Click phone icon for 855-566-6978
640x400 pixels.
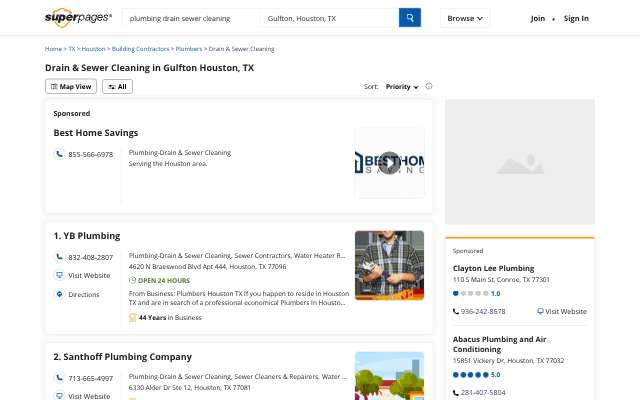click(x=60, y=154)
